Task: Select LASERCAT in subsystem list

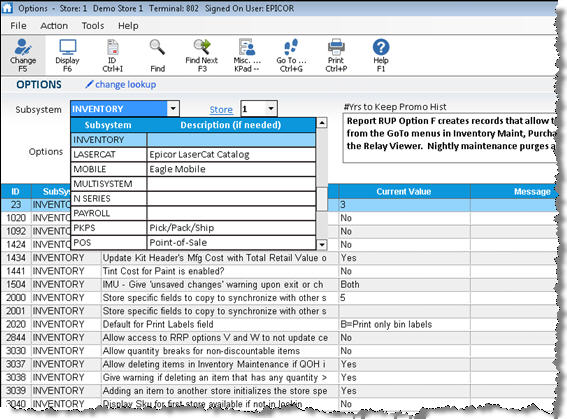Action: (193, 154)
